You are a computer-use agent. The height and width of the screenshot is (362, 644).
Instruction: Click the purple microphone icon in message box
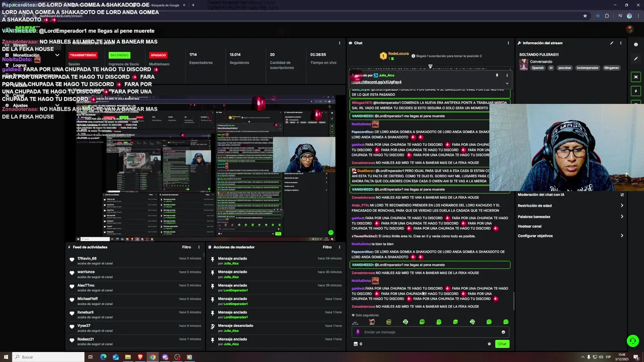tap(358, 332)
